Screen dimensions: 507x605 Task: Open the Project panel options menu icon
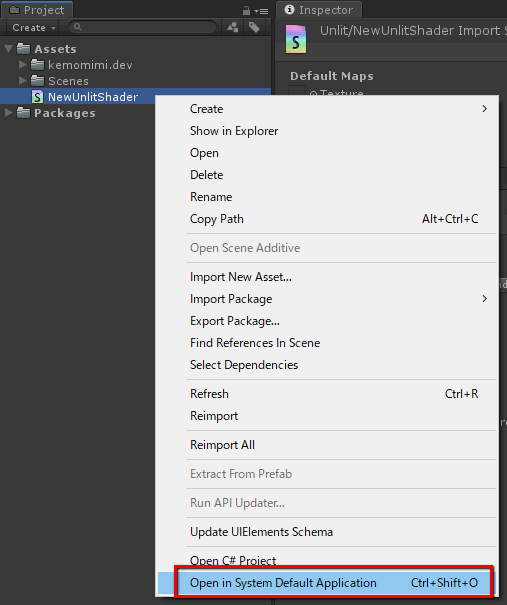pyautogui.click(x=262, y=11)
